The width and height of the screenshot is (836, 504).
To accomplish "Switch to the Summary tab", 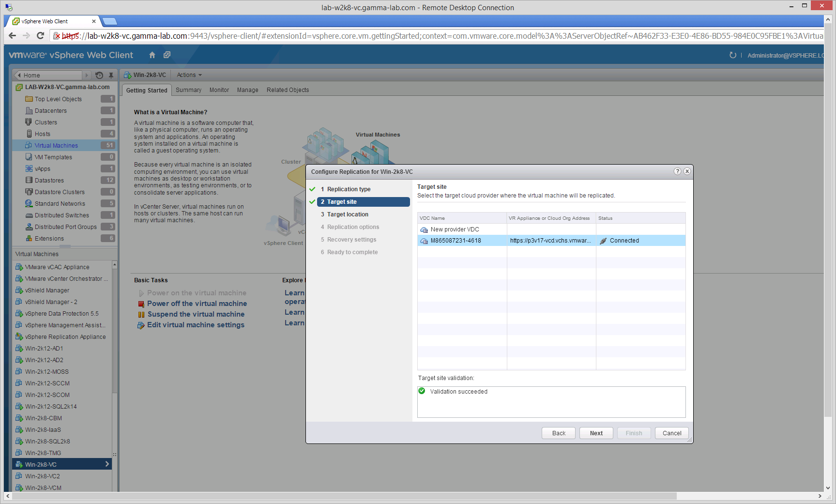I will (188, 90).
